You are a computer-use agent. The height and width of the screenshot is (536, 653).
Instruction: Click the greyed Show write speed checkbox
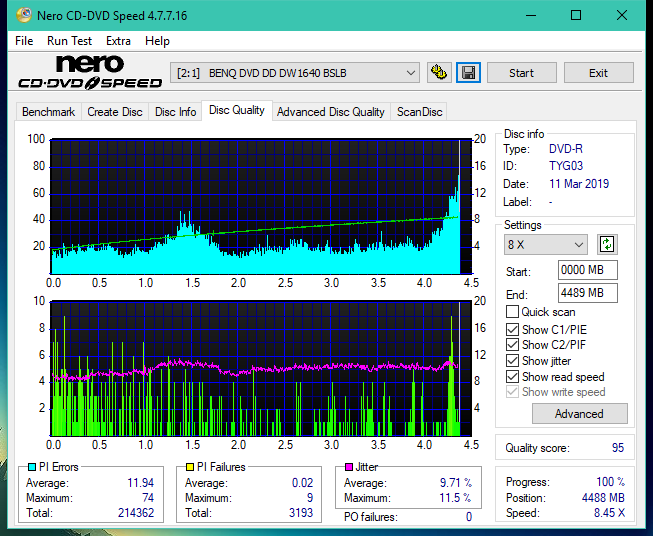(512, 392)
